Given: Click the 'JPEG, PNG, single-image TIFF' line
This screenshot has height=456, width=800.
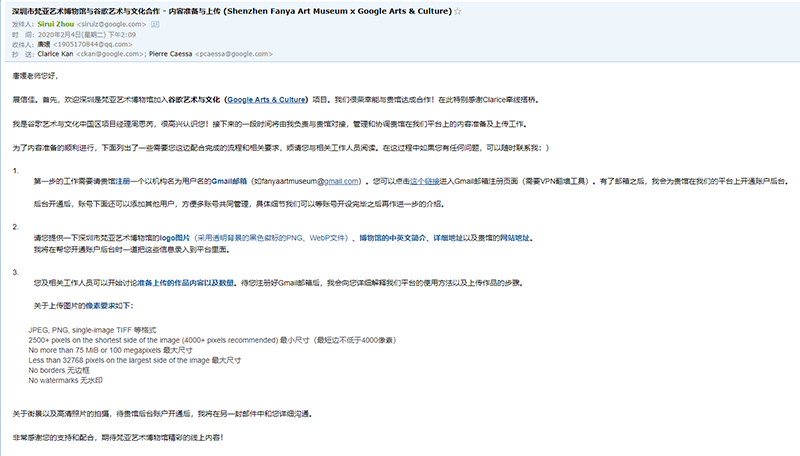Looking at the screenshot, I should [x=92, y=330].
